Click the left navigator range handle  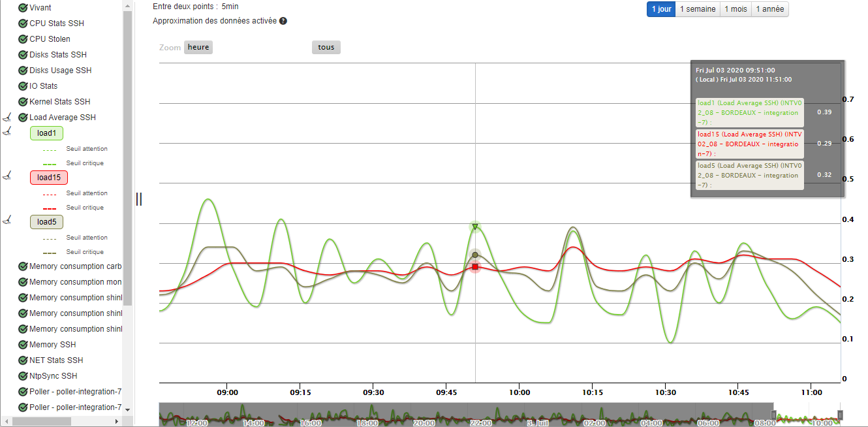tap(774, 415)
